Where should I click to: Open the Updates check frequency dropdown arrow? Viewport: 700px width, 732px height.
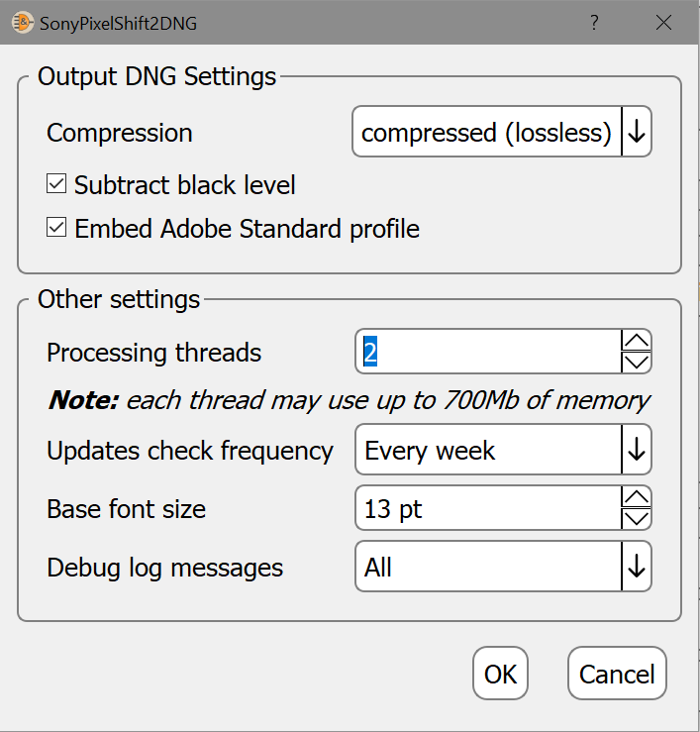(637, 451)
